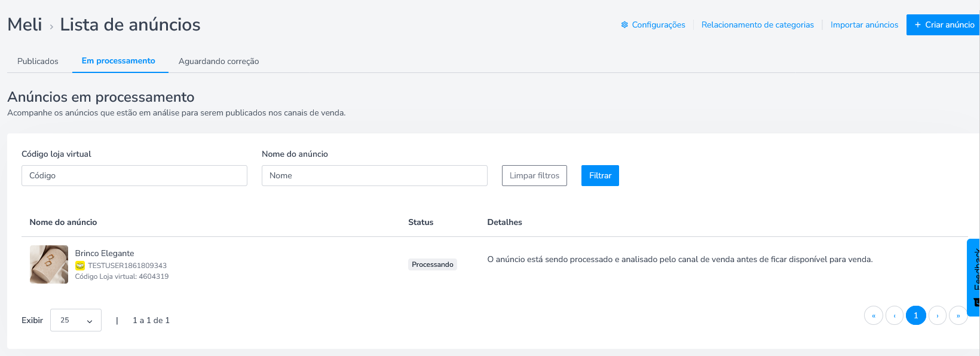980x356 pixels.
Task: Click the Detalhes column header
Action: coord(505,222)
